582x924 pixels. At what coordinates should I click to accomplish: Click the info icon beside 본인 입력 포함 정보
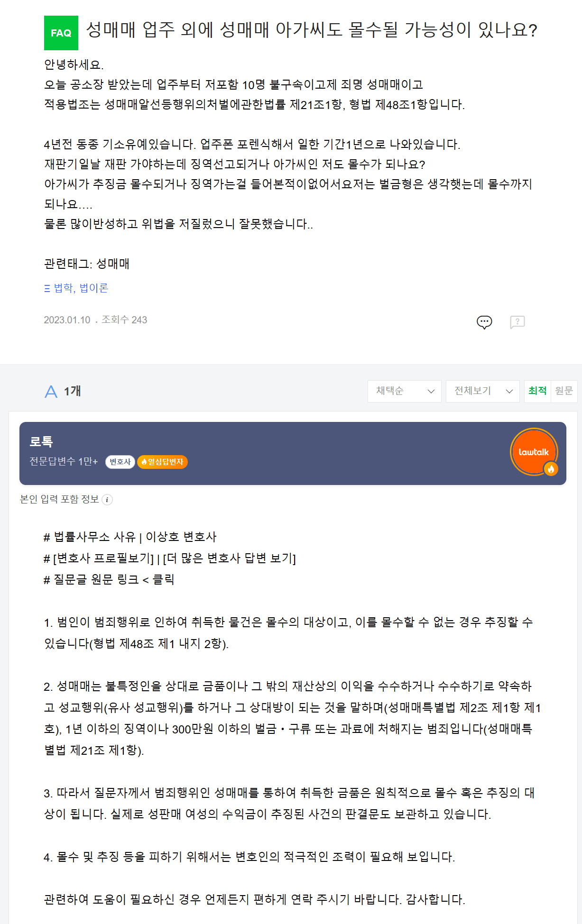(107, 500)
